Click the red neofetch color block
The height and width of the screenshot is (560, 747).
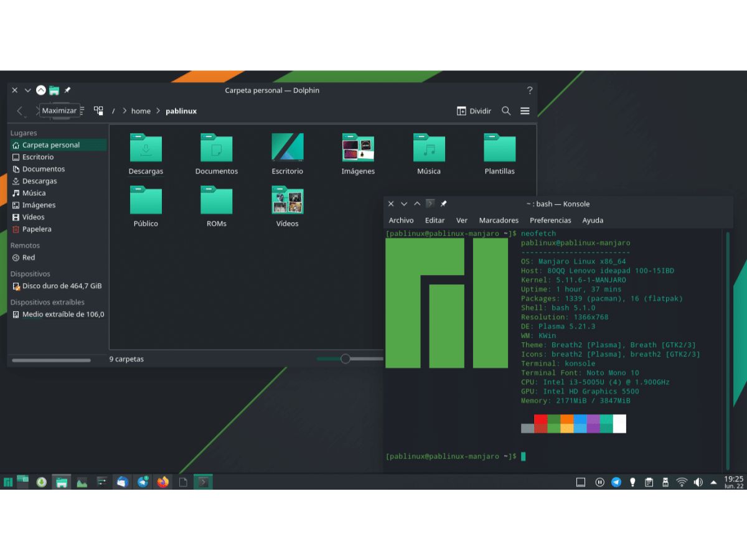(540, 419)
